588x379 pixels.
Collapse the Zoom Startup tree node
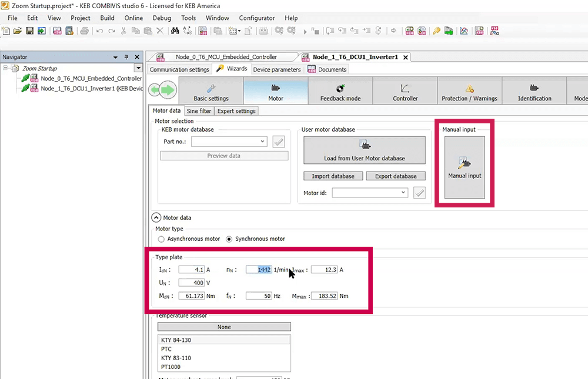coord(5,68)
